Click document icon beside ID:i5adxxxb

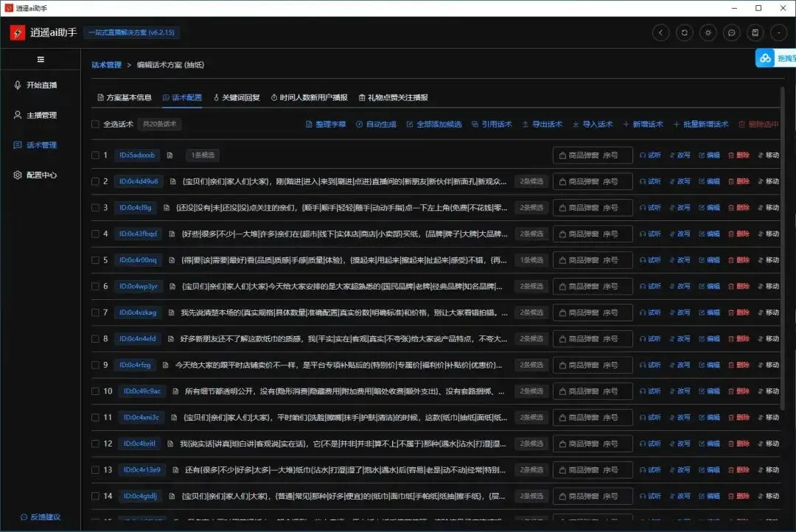(x=170, y=155)
